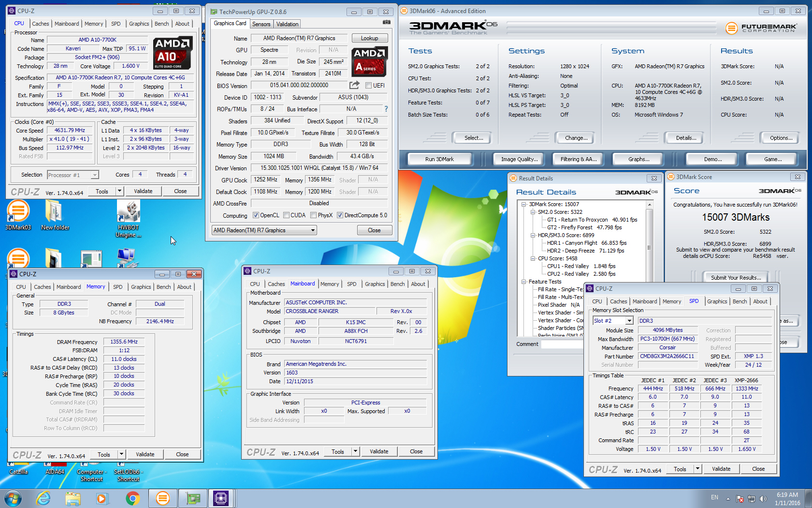Switch to 3DMark06 via its taskbar icon

tap(163, 498)
